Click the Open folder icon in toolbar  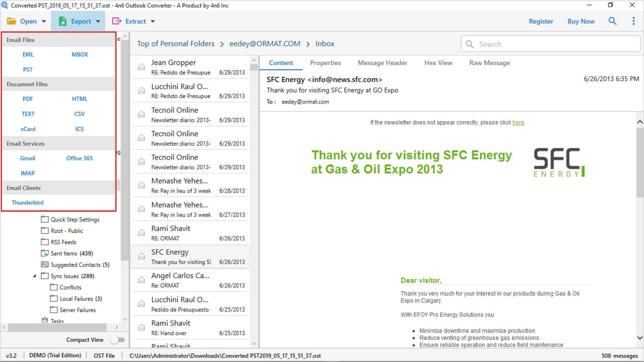12,21
